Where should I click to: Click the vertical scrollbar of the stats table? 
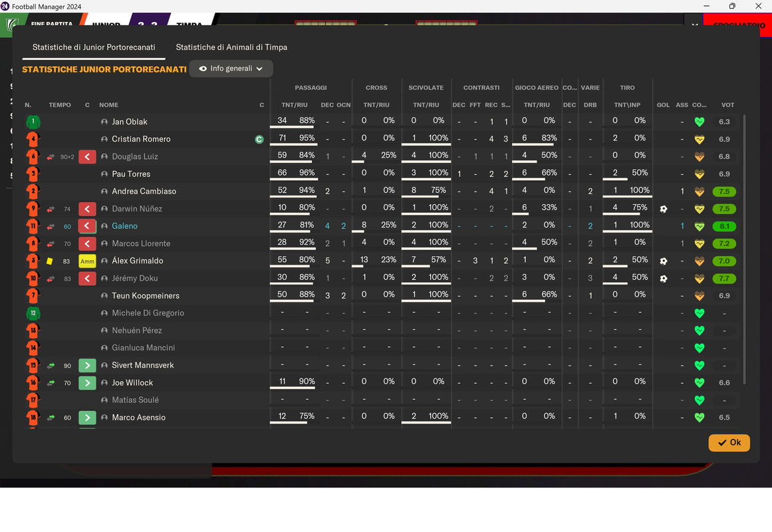pyautogui.click(x=744, y=249)
